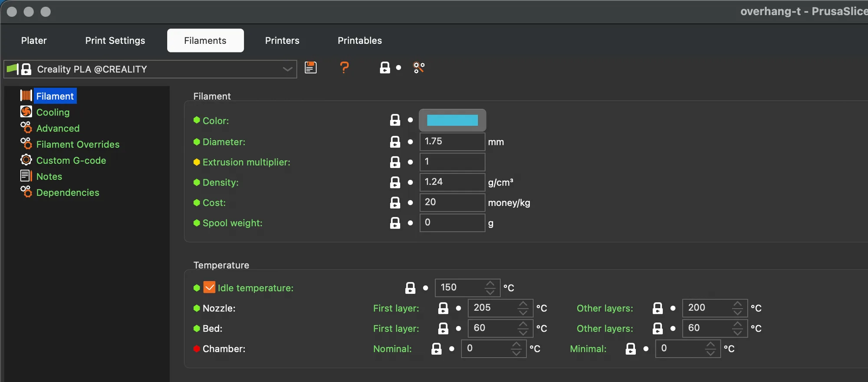Click the Diameter input field
This screenshot has height=382, width=868.
(x=452, y=142)
